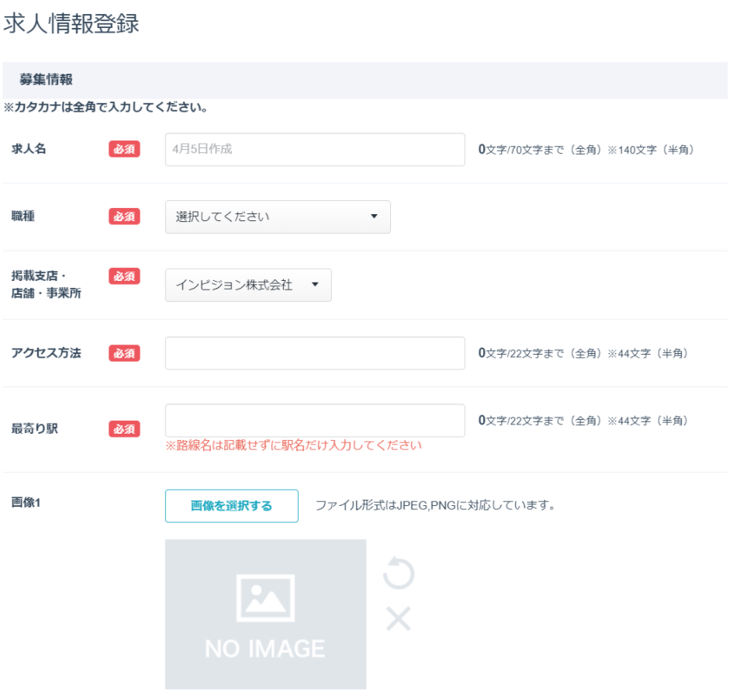747x700 pixels.
Task: Expand the インビジョン株式会社 branch dropdown
Action: pos(248,285)
